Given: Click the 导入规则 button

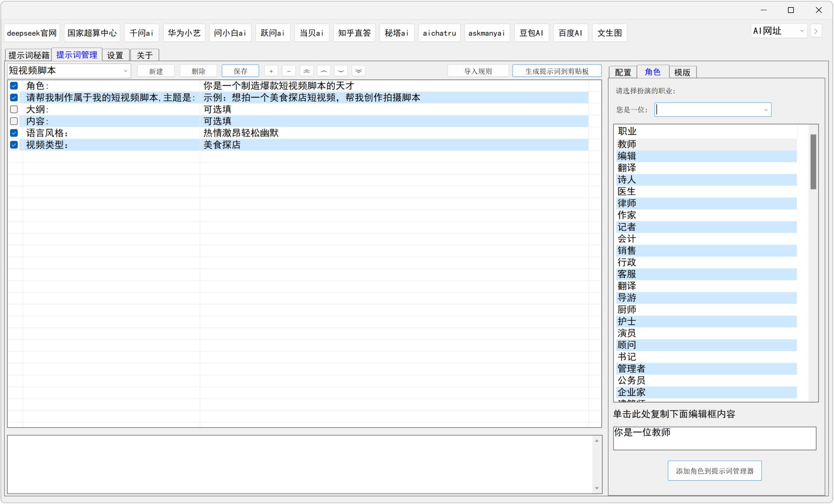Looking at the screenshot, I should point(478,71).
